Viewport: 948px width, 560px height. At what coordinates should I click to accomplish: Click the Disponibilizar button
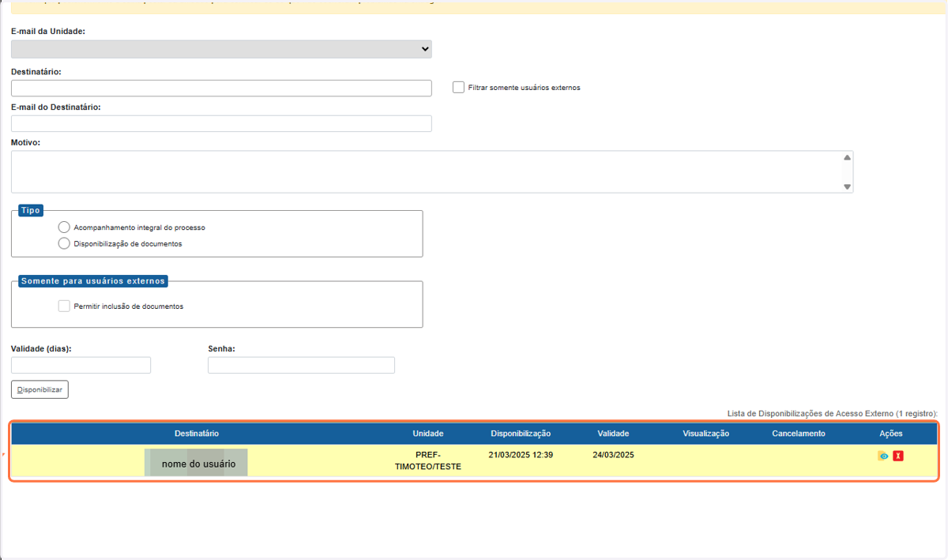tap(39, 389)
